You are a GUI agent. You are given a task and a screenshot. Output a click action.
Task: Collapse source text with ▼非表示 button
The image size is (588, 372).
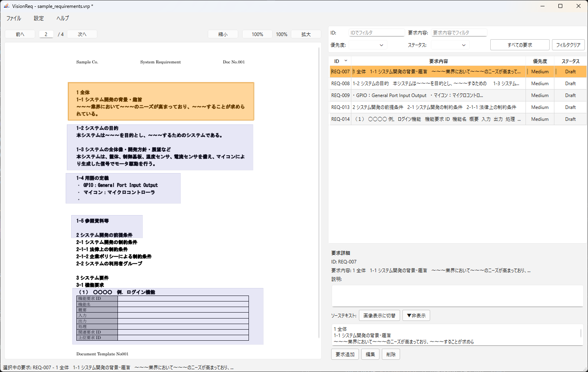pyautogui.click(x=416, y=315)
